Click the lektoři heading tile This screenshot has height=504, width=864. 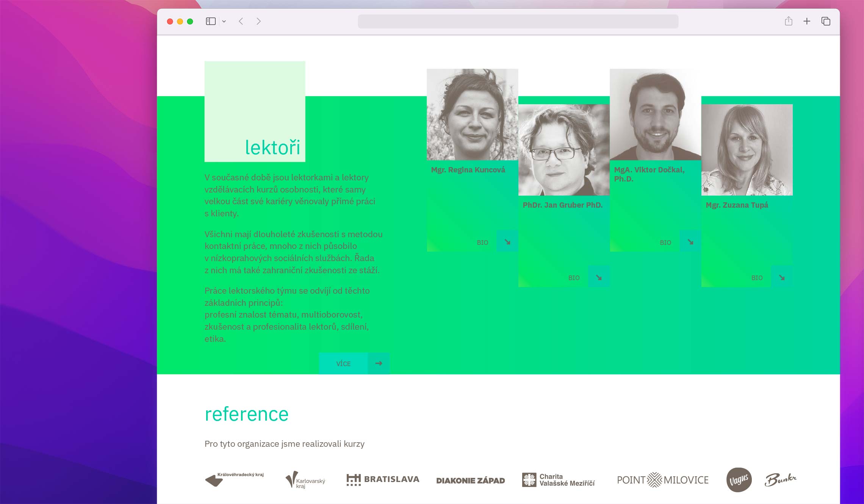pos(255,111)
